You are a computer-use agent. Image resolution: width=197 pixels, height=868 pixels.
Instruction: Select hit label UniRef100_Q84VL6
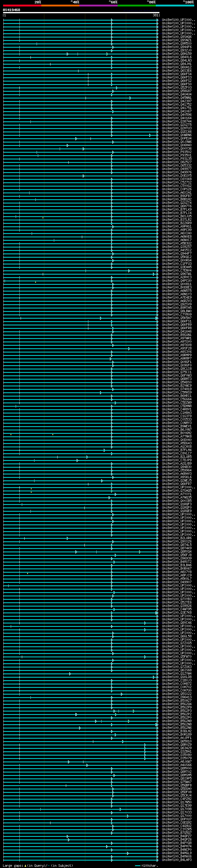point(176,57)
